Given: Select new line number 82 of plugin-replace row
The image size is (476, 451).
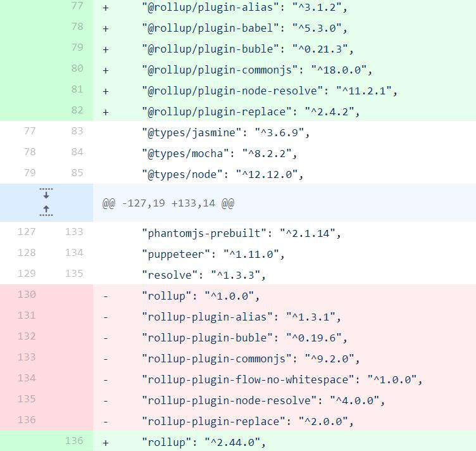Looking at the screenshot, I should (x=77, y=110).
